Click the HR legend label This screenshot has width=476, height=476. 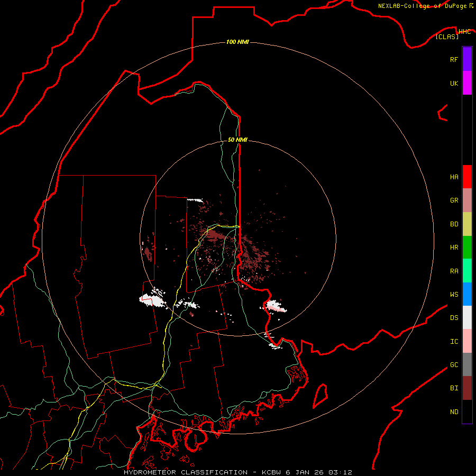[x=454, y=248]
